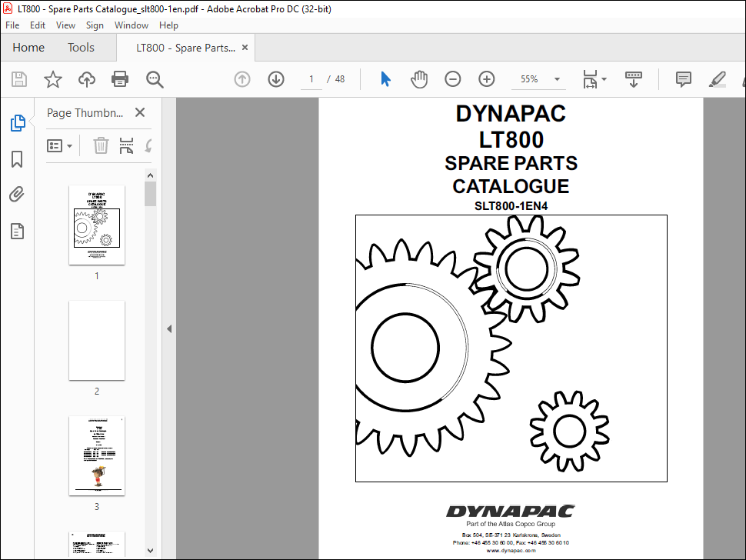Click the Fit page width icon
The width and height of the screenshot is (746, 560).
pos(590,79)
